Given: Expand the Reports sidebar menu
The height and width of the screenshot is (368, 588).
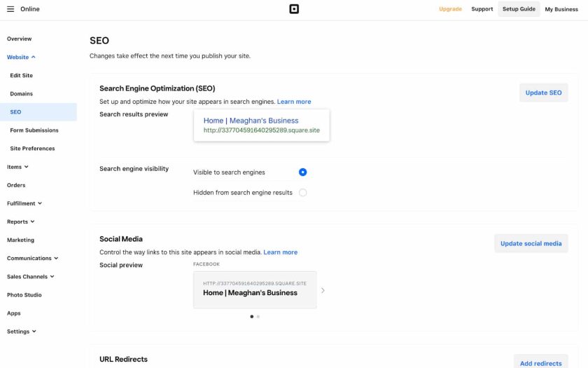Looking at the screenshot, I should point(20,222).
